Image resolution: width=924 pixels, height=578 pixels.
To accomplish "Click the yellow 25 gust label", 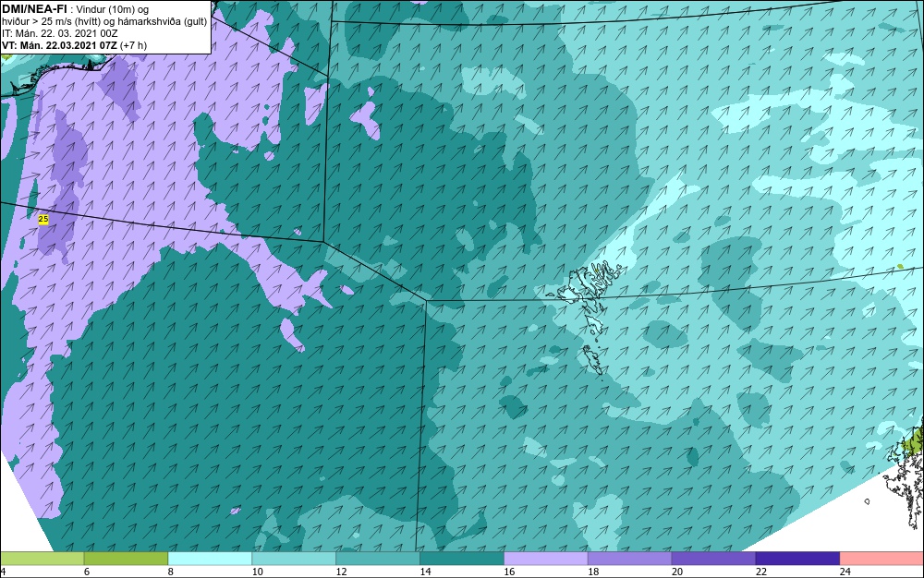I will click(x=43, y=219).
